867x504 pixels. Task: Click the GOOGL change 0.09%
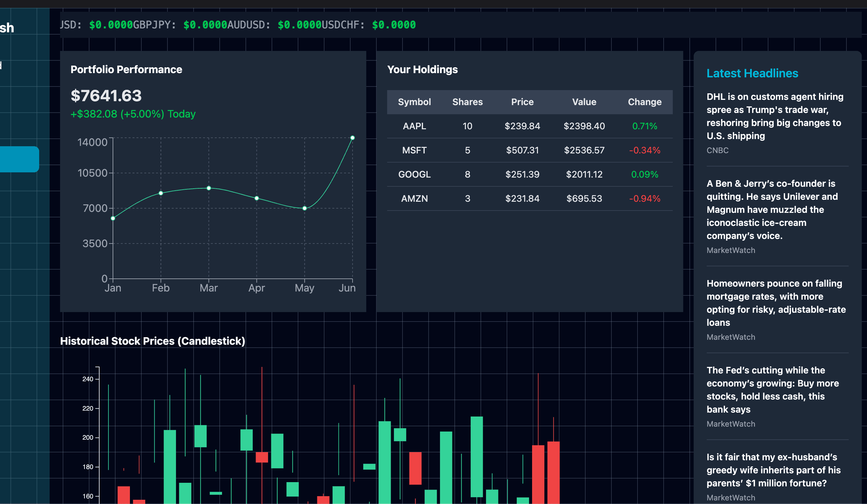tap(645, 174)
